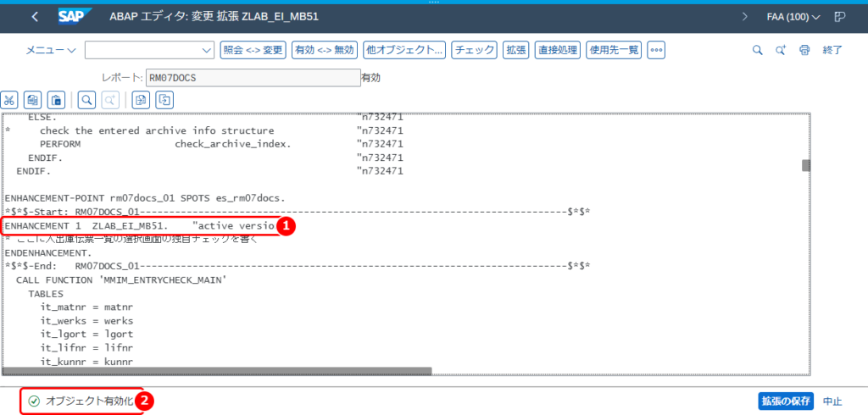The height and width of the screenshot is (415, 868).
Task: Click the *$*$-End: RM07DOCS_01 line
Action: pos(298,266)
